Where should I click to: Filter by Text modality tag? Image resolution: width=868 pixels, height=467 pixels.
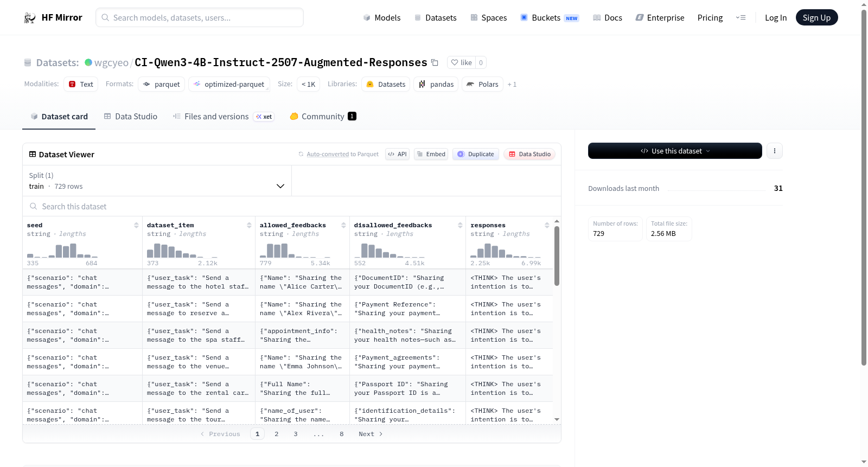(x=81, y=84)
